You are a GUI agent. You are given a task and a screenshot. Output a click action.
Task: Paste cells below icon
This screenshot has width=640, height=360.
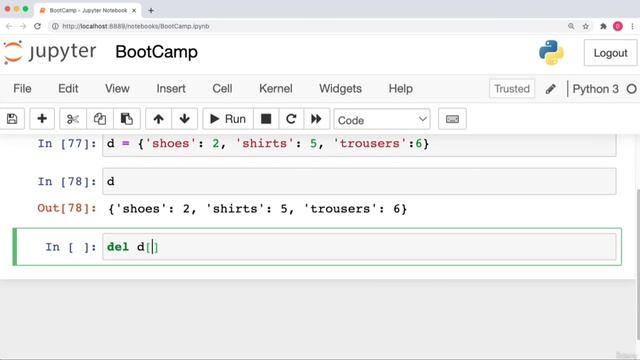pos(127,119)
